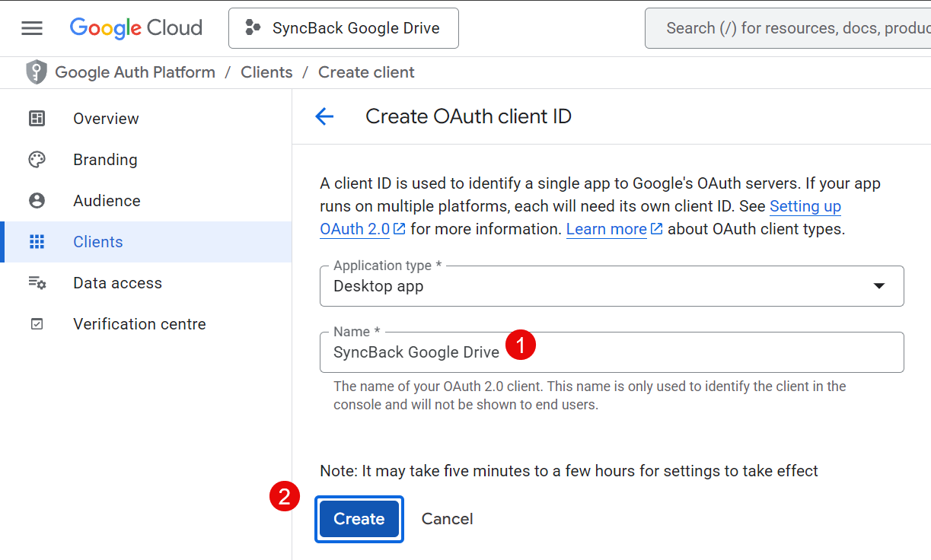The image size is (931, 560).
Task: Click the Create OAuth client ID heading
Action: click(x=468, y=116)
